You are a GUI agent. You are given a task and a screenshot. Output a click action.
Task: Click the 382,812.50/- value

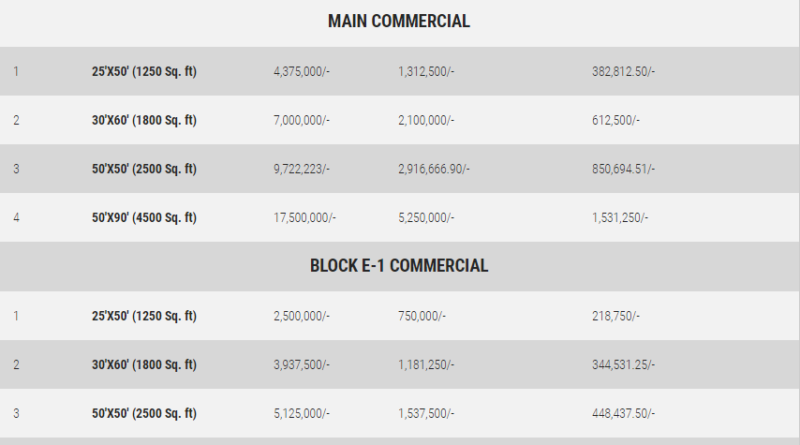click(x=623, y=72)
